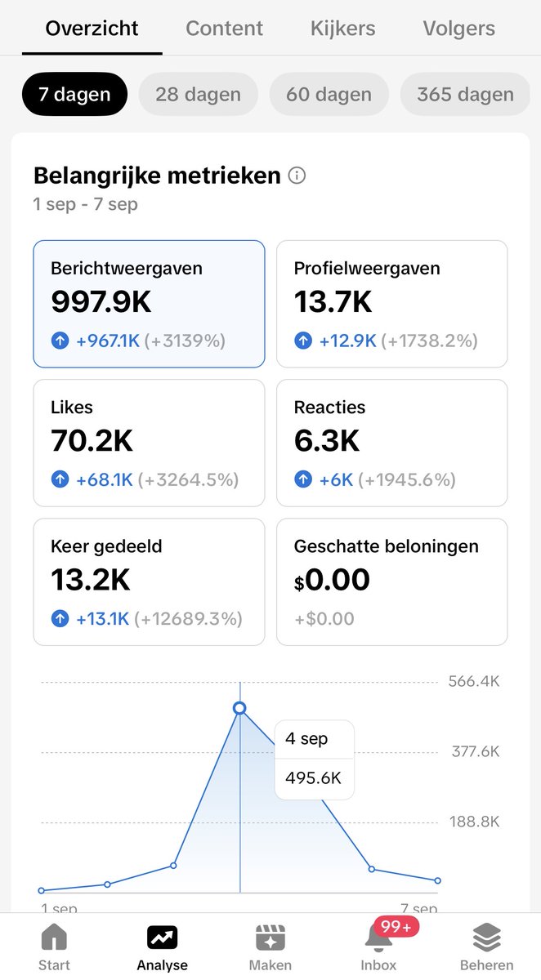Screen dimensions: 541x980
Task: Click the $0.00 rewards value
Action: (x=332, y=580)
